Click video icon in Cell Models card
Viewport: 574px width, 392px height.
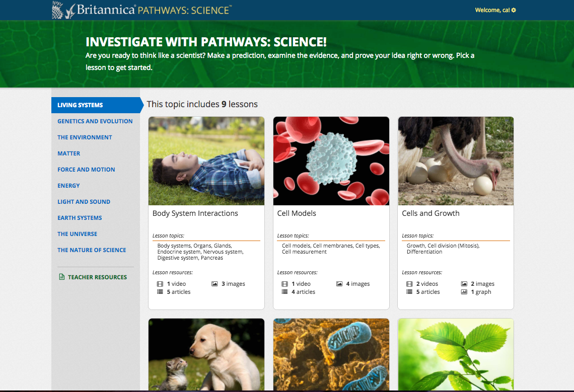pyautogui.click(x=284, y=284)
